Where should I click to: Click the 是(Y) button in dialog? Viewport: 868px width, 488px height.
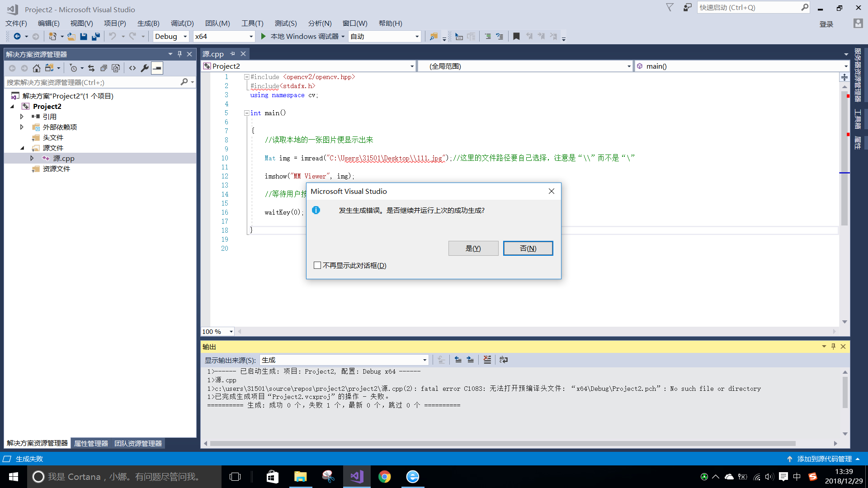(x=473, y=248)
